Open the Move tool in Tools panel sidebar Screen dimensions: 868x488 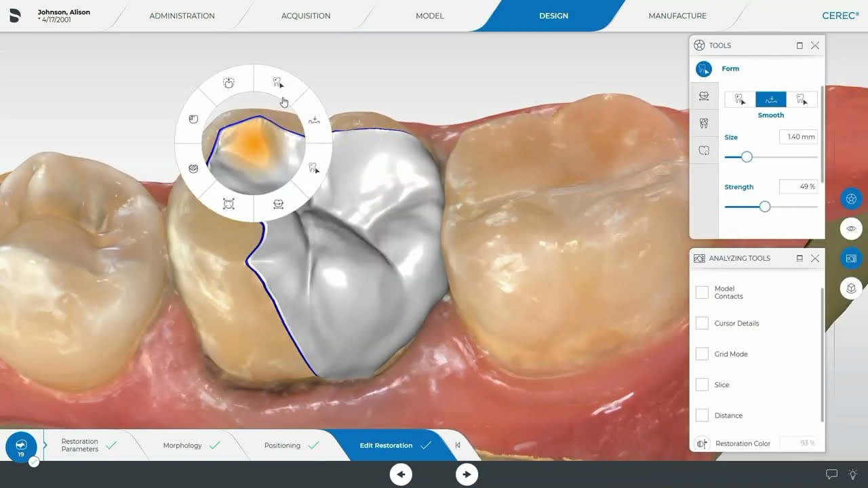pyautogui.click(x=704, y=96)
